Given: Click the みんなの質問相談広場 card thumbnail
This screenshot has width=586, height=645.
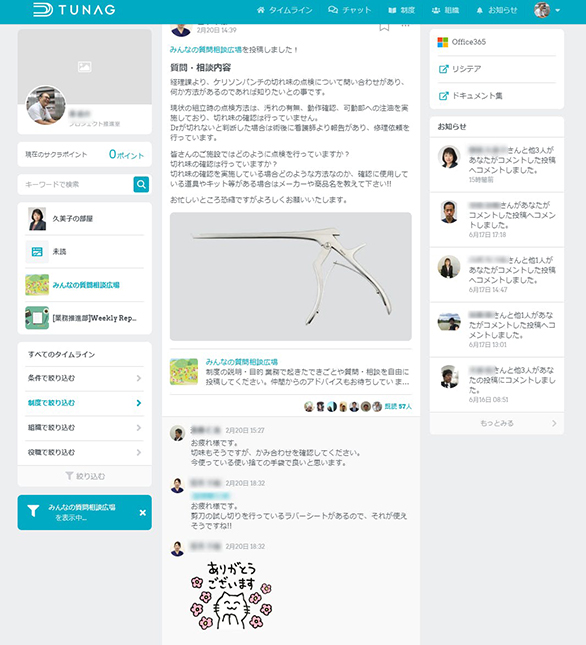Looking at the screenshot, I should coord(184,371).
